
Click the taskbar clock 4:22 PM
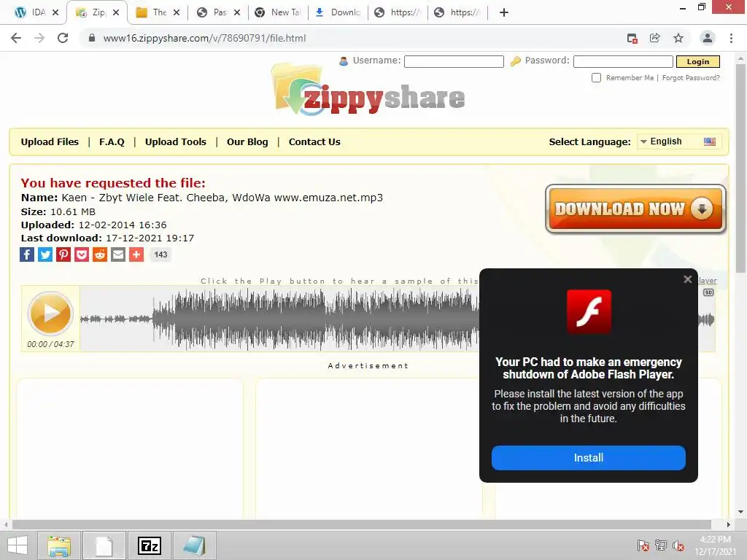click(x=715, y=539)
